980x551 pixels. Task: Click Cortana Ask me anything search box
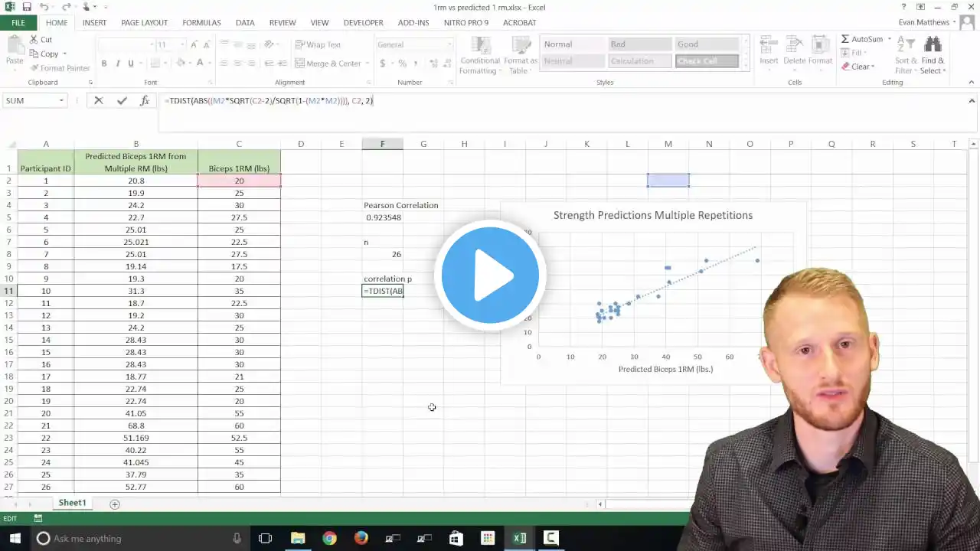tap(139, 538)
